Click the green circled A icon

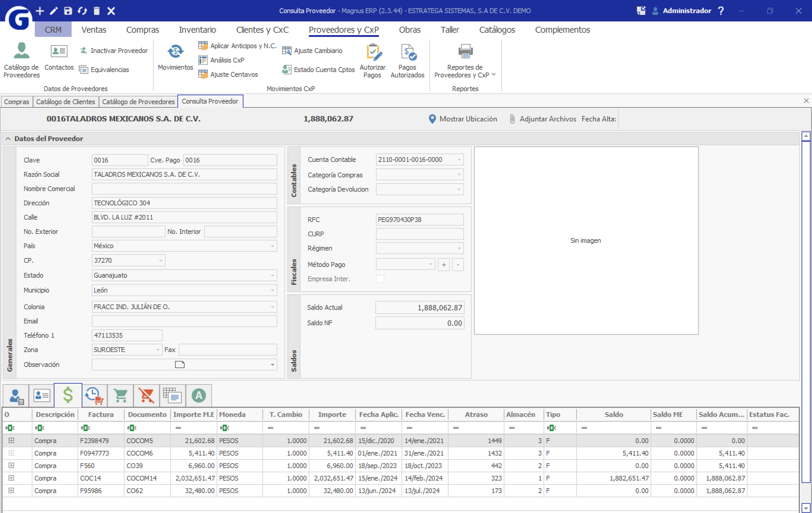point(199,395)
